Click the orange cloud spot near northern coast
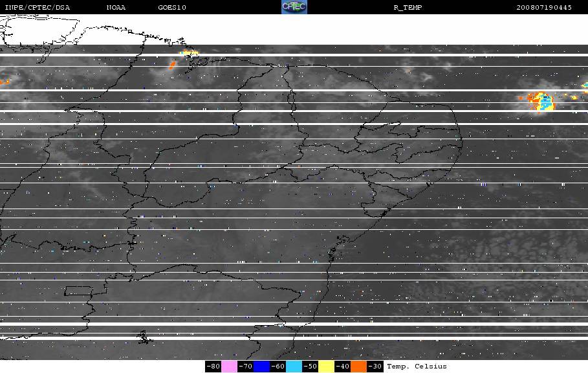The image size is (588, 373). (x=172, y=65)
